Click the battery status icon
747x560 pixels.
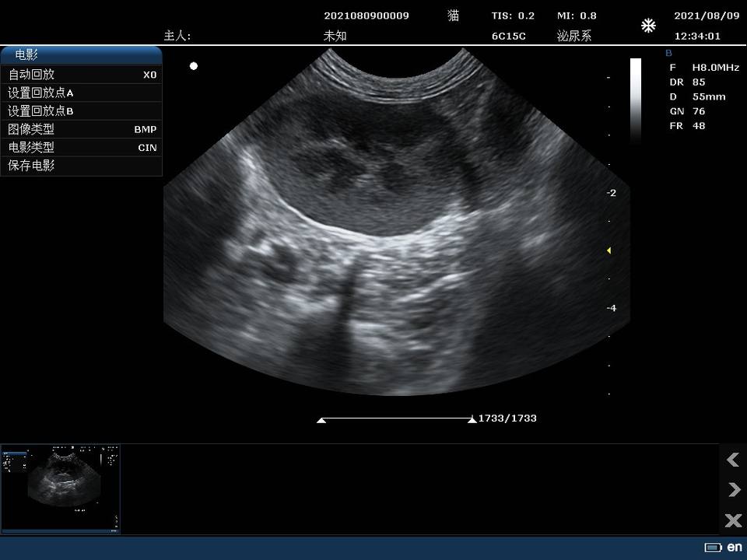[x=713, y=548]
